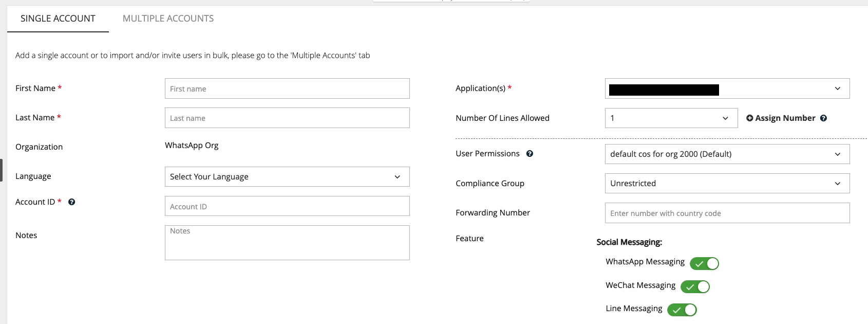This screenshot has height=324, width=868.
Task: Disable the WeChat Messaging toggle
Action: coord(695,287)
